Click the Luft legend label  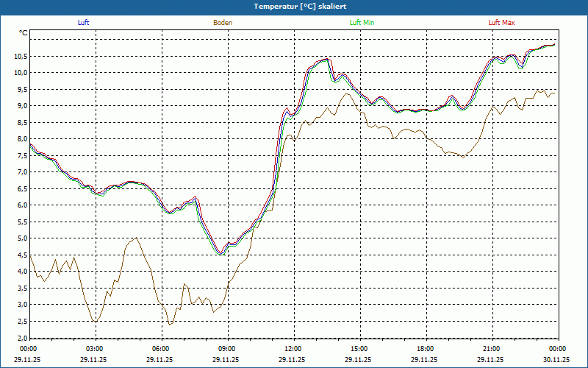coord(84,23)
